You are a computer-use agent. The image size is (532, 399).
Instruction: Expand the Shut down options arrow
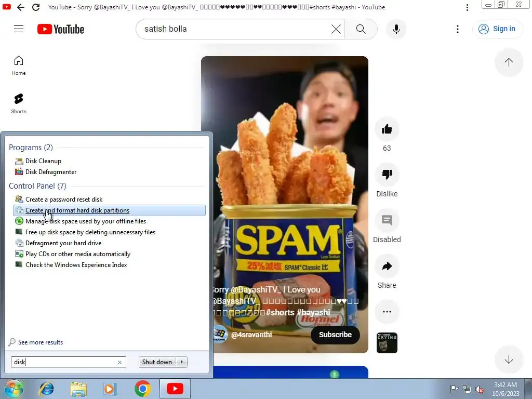pyautogui.click(x=181, y=362)
